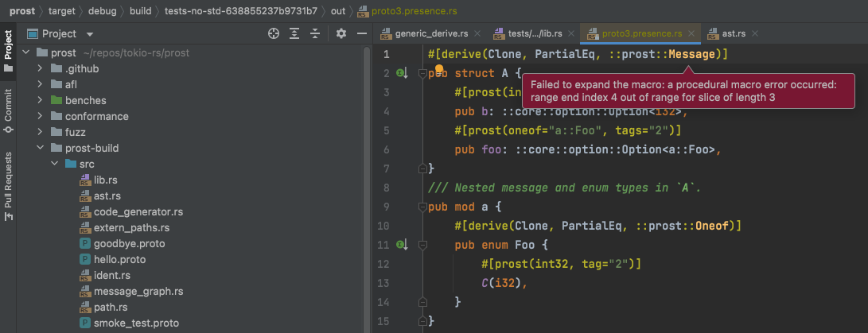Screen dimensions: 868x333
Task: Open ident.rs from the tree
Action: coord(112,275)
